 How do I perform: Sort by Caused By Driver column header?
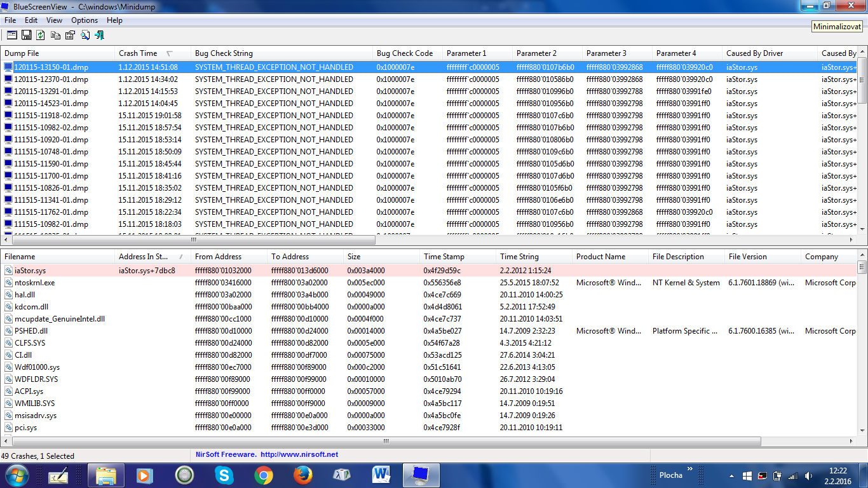(x=770, y=53)
